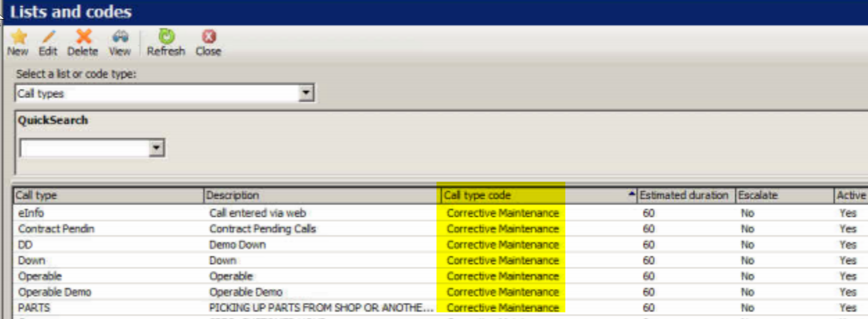Click Active 'Yes' in Operable row

pyautogui.click(x=848, y=276)
